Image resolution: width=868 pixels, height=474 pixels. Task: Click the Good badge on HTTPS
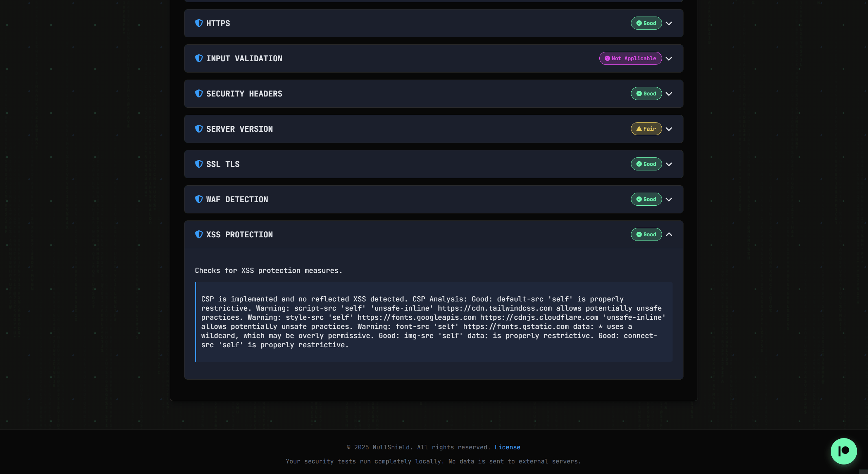click(x=646, y=23)
